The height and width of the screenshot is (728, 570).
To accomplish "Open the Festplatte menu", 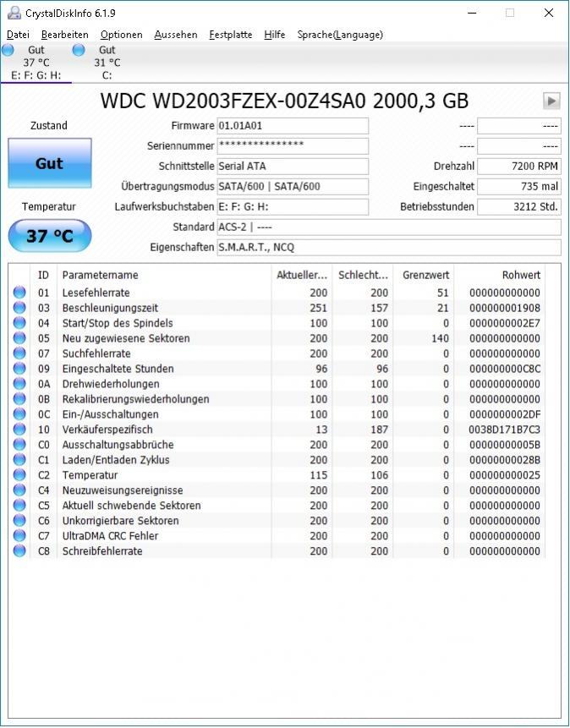I will click(x=230, y=35).
